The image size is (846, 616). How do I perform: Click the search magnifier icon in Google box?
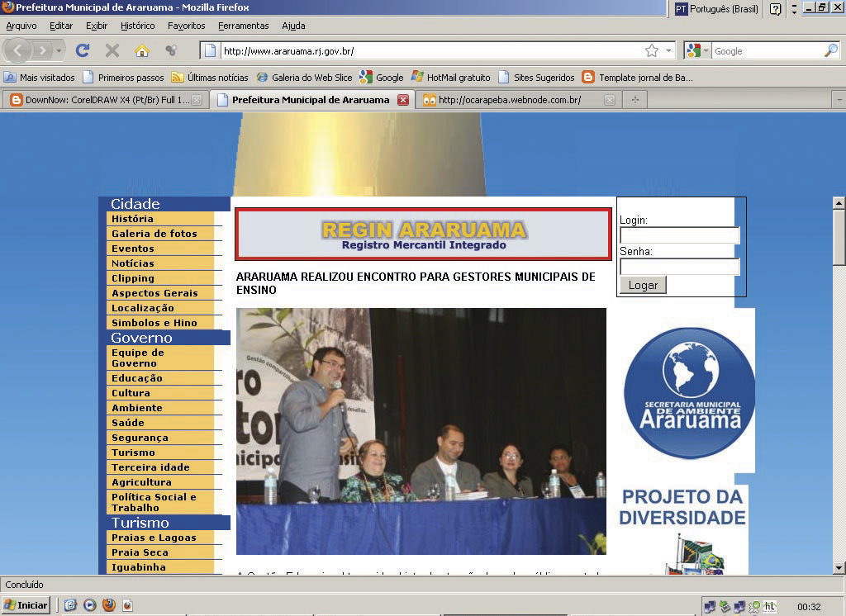click(830, 50)
